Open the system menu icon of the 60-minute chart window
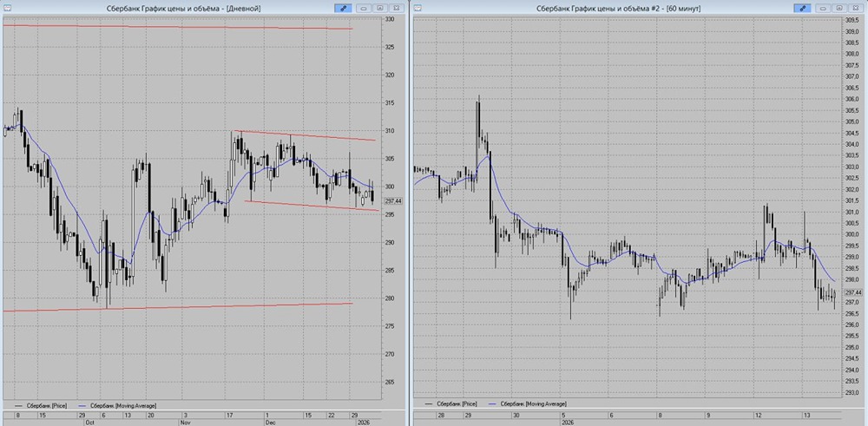This screenshot has width=868, height=426. (418, 8)
